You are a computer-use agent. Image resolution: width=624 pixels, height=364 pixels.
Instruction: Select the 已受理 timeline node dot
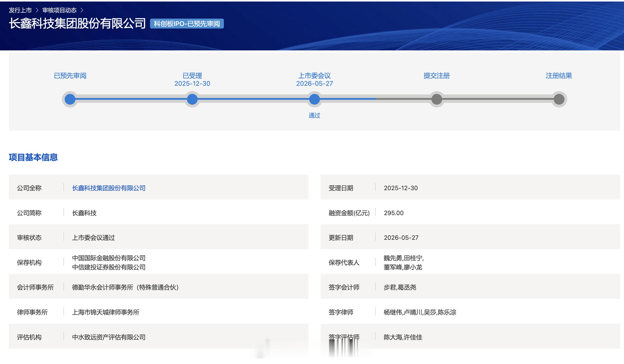tap(192, 99)
